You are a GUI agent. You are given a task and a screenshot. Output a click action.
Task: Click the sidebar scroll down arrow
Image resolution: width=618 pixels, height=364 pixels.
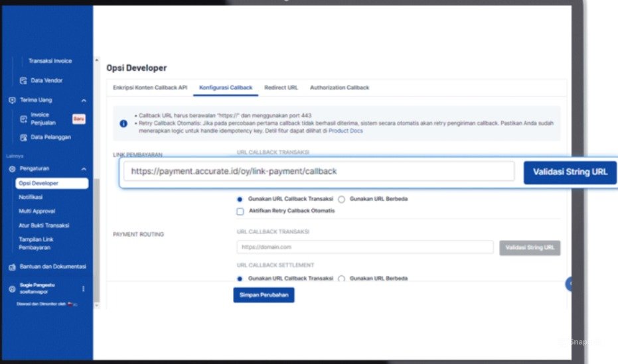coord(96,305)
